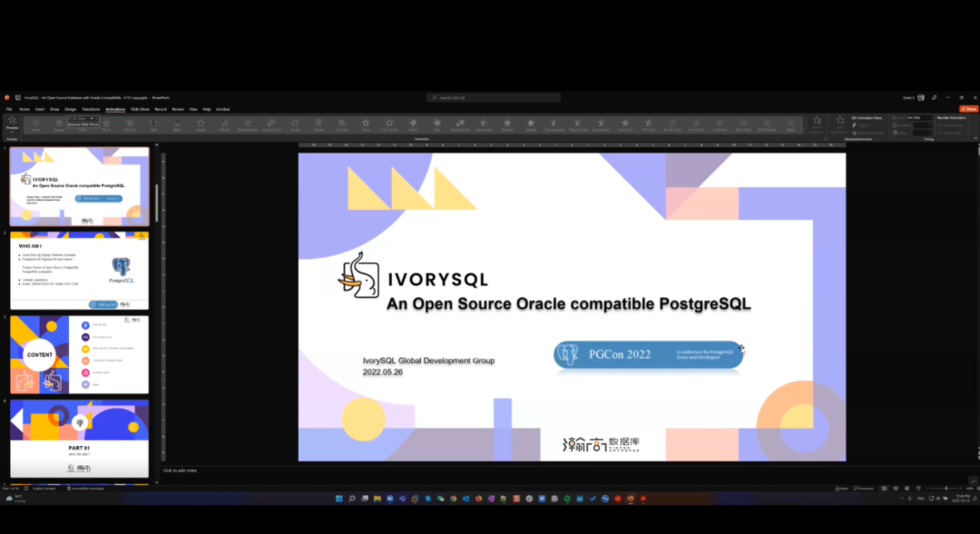This screenshot has width=980, height=534.
Task: Click Move Earlier under Reorder Animation
Action: (950, 125)
